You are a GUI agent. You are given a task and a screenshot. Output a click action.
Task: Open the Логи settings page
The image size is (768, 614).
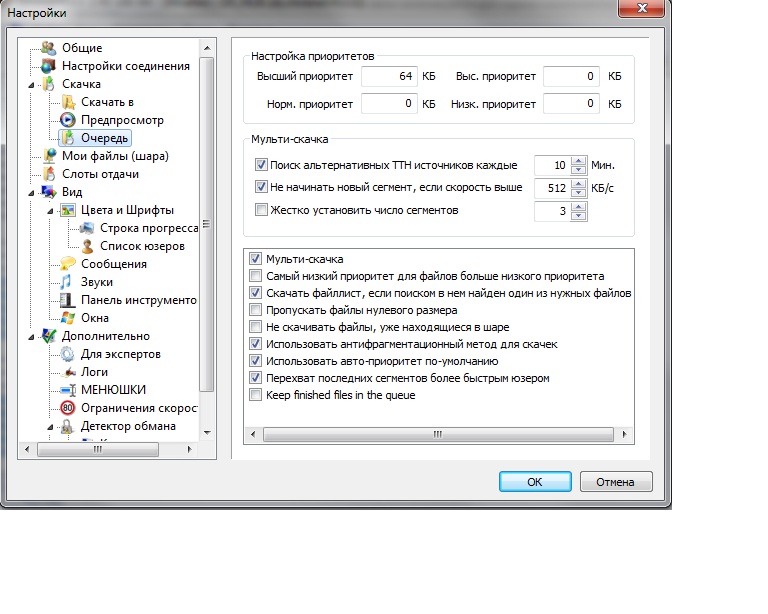94,372
